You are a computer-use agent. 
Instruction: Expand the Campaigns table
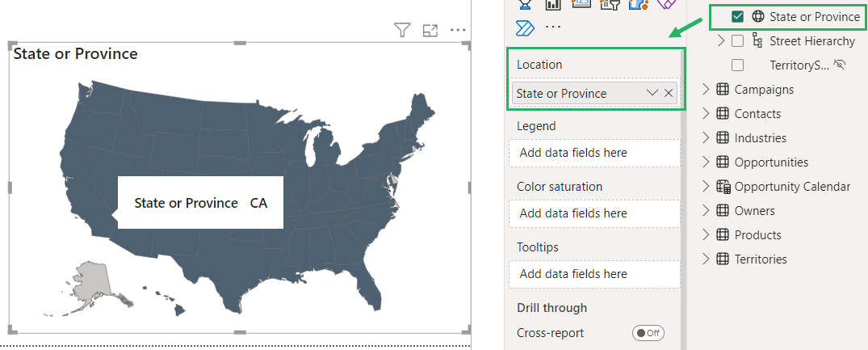(706, 90)
